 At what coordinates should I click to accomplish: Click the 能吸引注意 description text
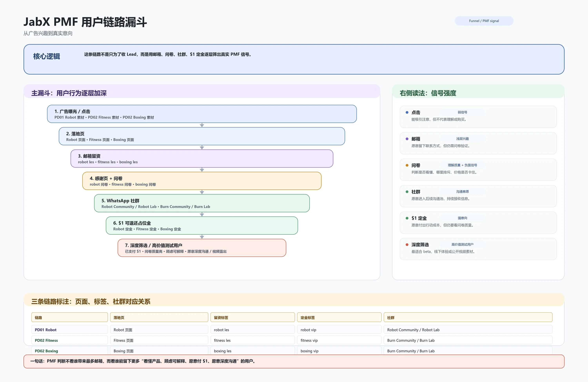tap(439, 119)
